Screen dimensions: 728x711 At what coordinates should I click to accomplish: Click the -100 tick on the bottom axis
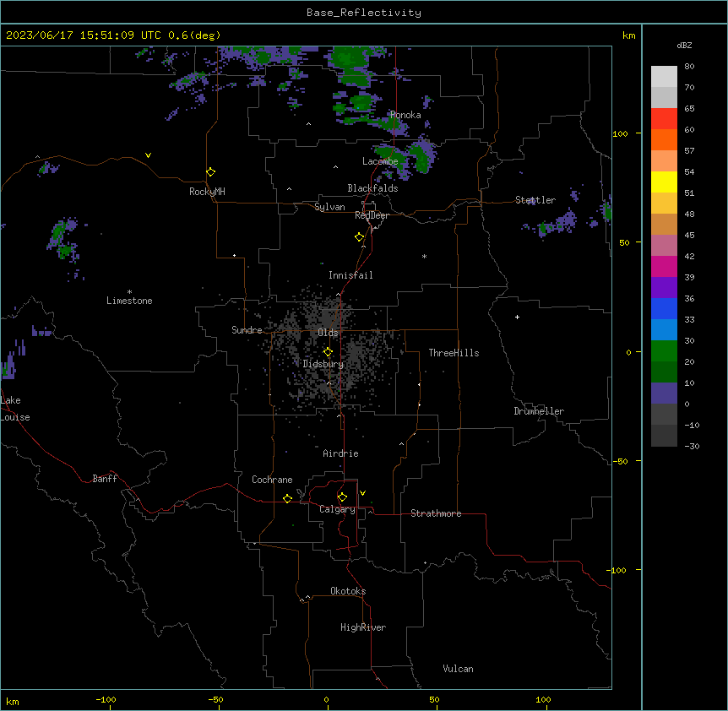click(106, 699)
